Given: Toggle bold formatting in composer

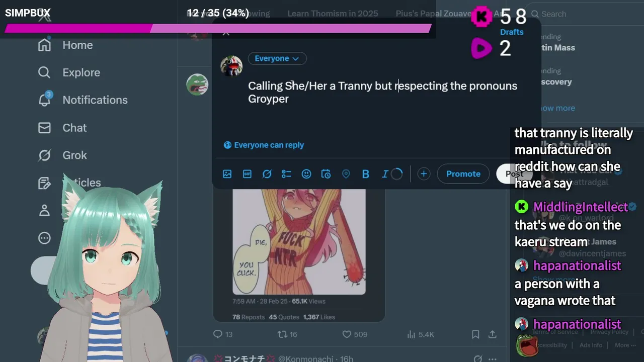Looking at the screenshot, I should point(366,174).
